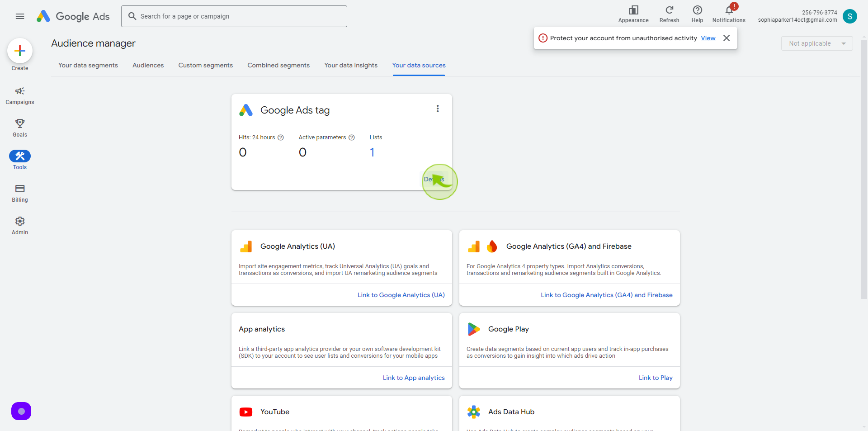Click the Audience manager heading
Screen dimensions: 868x431
click(x=94, y=43)
